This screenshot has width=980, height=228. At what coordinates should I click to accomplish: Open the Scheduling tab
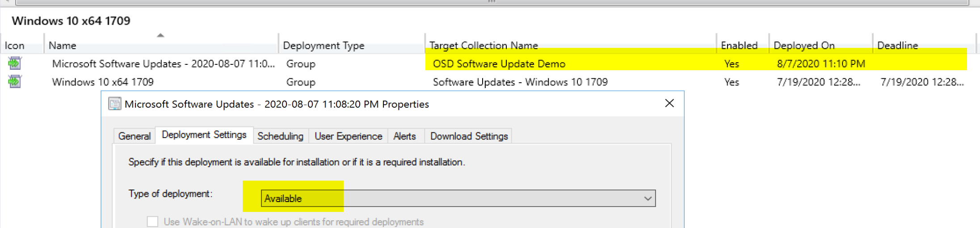click(x=280, y=136)
